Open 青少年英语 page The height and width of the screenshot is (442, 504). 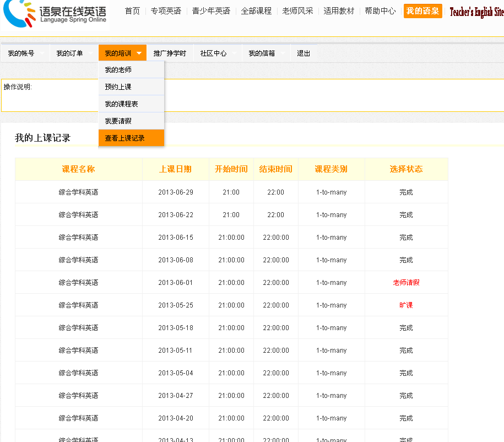(x=211, y=11)
